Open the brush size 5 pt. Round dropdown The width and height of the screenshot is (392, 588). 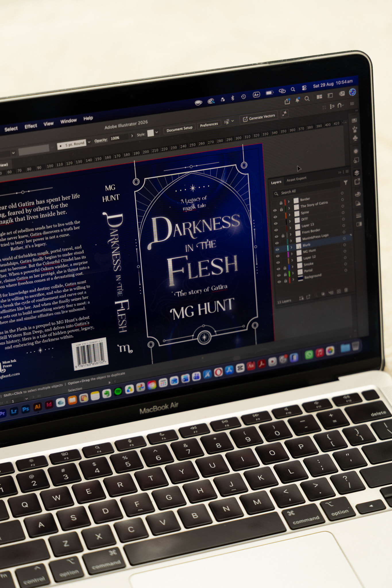[89, 142]
